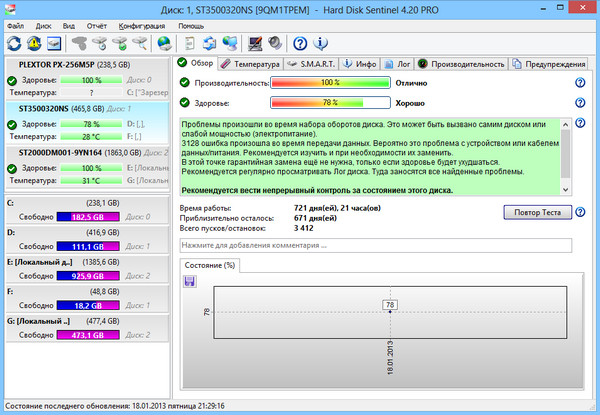Image resolution: width=600 pixels, height=415 pixels.
Task: Click the comment input field
Action: (374, 245)
